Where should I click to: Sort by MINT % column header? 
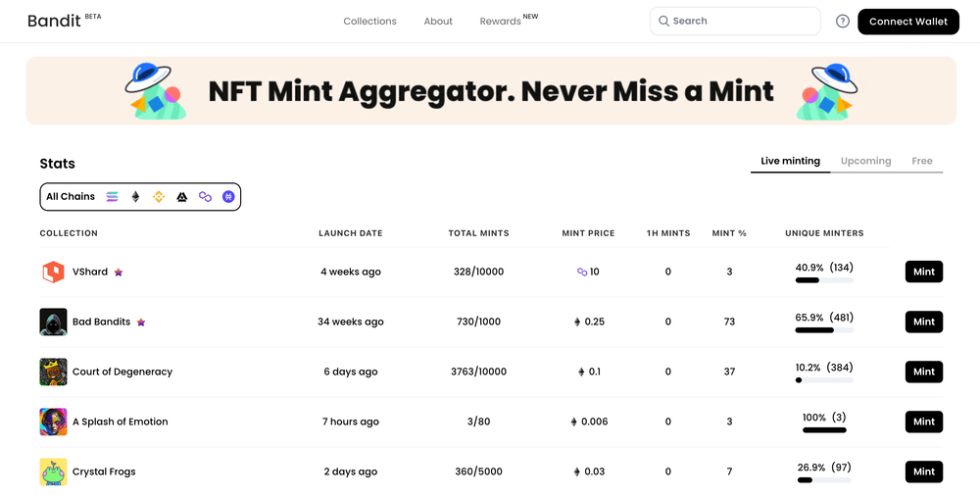point(729,233)
